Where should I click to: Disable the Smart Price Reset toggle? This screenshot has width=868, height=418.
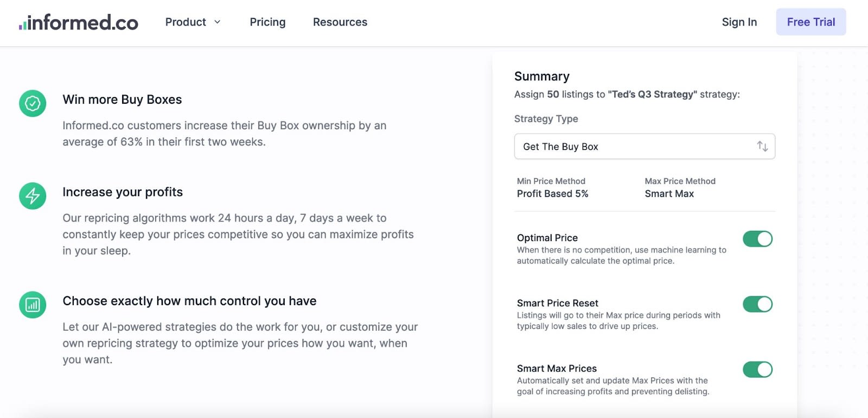click(x=757, y=304)
